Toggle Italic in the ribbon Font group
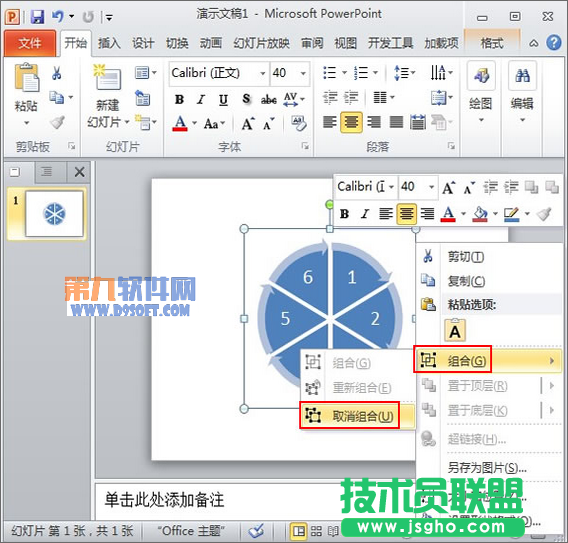Image resolution: width=568 pixels, height=543 pixels. 201,99
